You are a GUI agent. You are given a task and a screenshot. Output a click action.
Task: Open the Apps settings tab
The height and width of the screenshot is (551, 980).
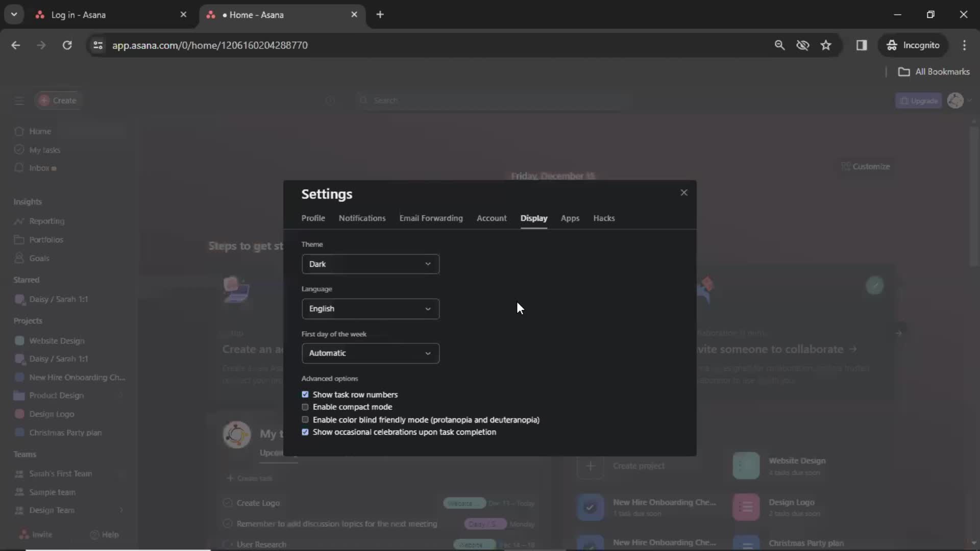click(x=570, y=218)
